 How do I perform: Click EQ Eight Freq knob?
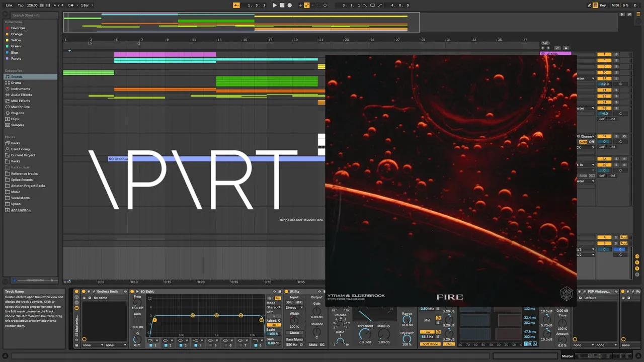point(137,302)
